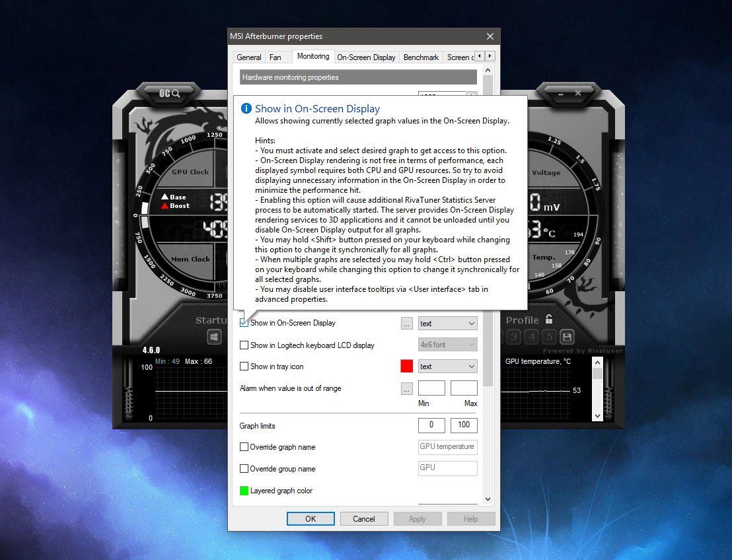Image resolution: width=732 pixels, height=560 pixels.
Task: Open alarm settings ellipsis button
Action: coord(406,388)
